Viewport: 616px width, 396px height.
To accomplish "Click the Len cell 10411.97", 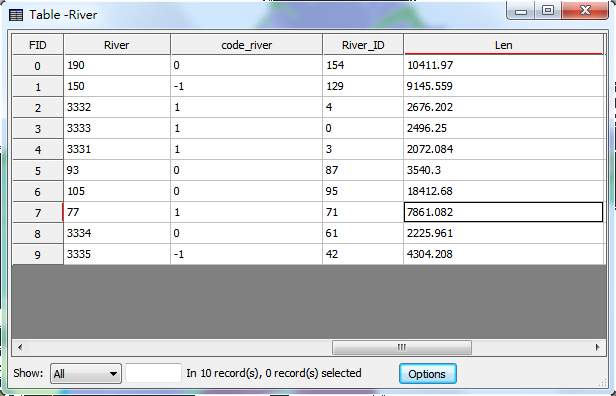I will pyautogui.click(x=503, y=65).
